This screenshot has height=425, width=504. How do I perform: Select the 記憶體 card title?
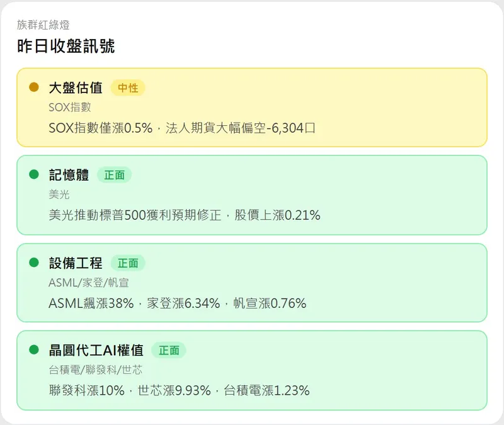pos(69,175)
